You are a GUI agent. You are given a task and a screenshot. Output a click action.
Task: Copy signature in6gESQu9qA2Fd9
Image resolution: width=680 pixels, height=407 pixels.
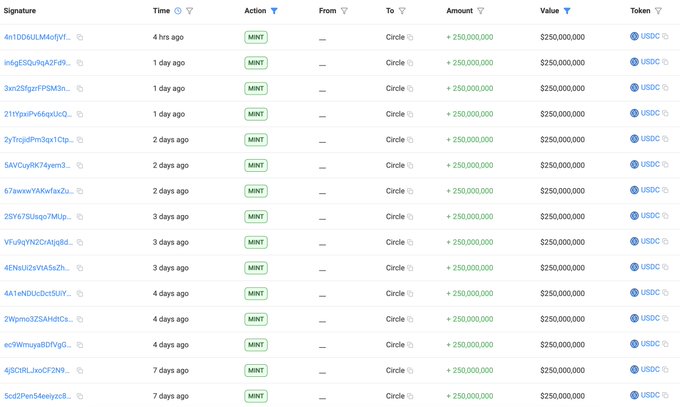80,63
